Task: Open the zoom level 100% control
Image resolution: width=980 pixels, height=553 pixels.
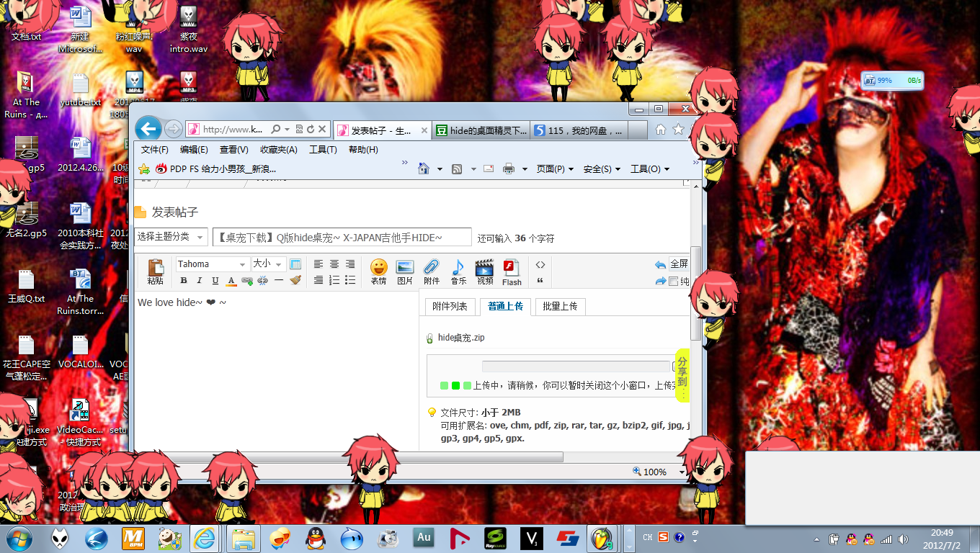Action: pos(659,472)
